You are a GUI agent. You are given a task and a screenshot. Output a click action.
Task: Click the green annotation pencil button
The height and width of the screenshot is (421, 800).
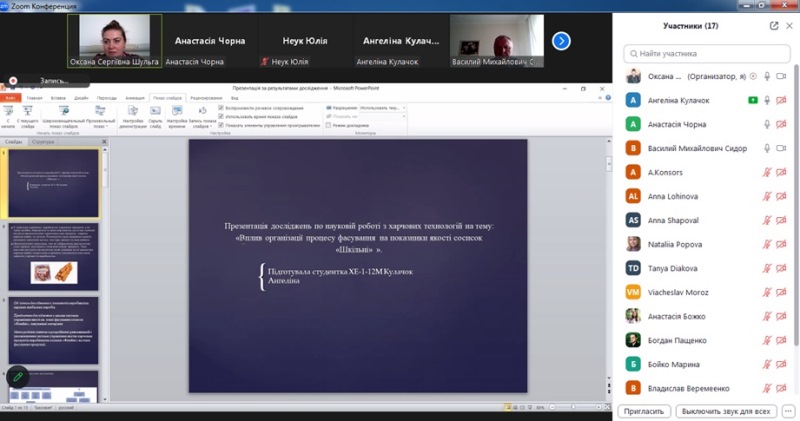(17, 377)
